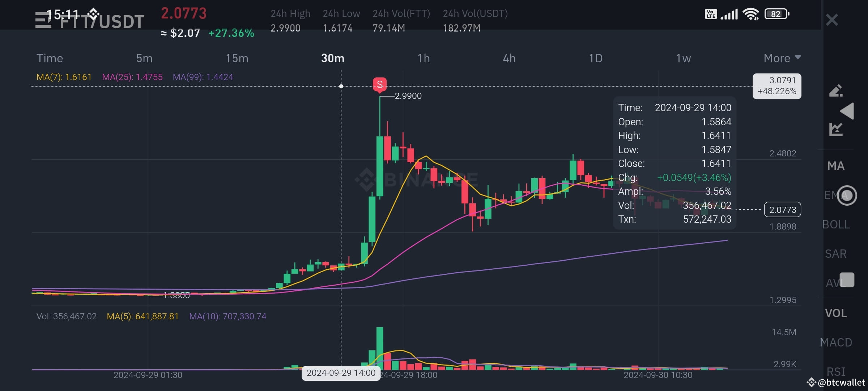Toggle the VOL sub-chart indicator
This screenshot has height=391, width=868.
(x=836, y=313)
